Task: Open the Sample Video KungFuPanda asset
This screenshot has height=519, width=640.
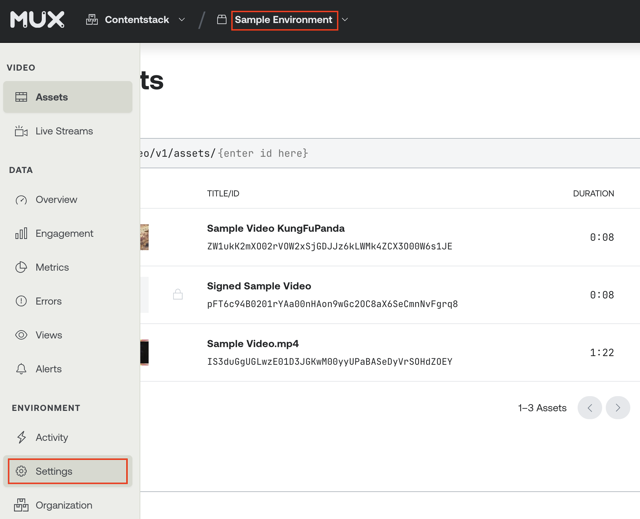Action: point(276,228)
